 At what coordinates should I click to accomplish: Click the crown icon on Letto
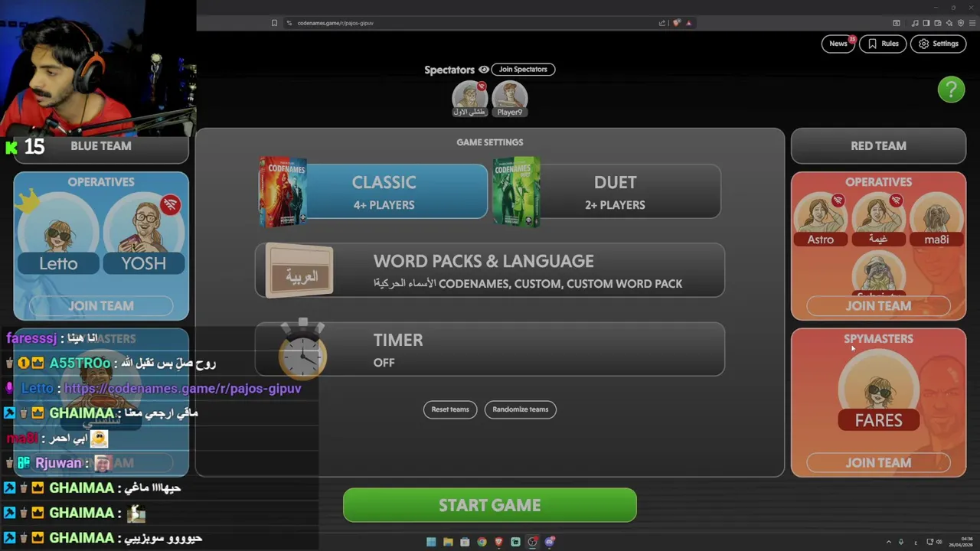28,202
